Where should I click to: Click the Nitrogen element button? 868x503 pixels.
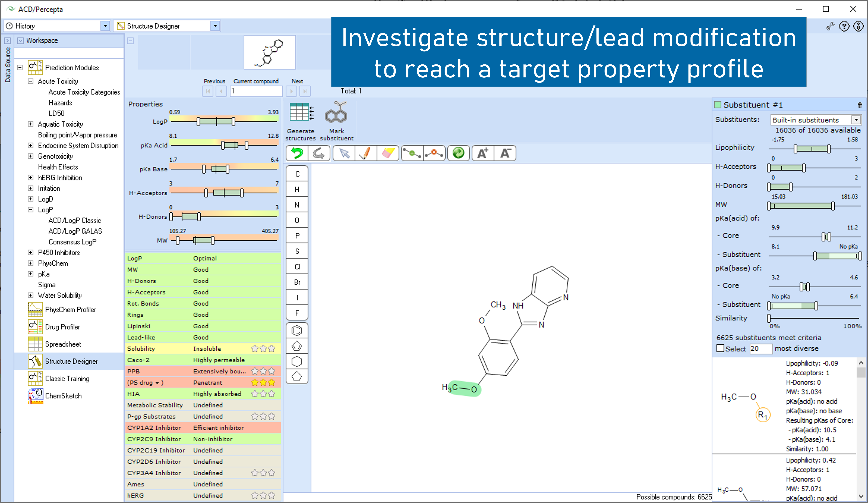coord(297,205)
